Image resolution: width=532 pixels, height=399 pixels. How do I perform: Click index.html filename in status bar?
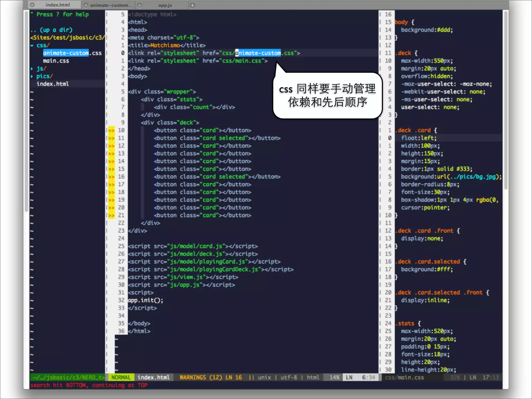point(154,377)
